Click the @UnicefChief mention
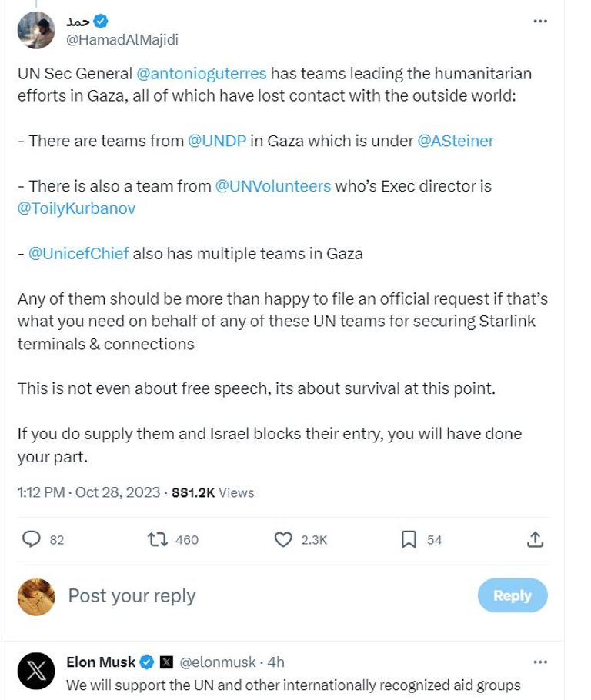This screenshot has width=591, height=700. (78, 253)
